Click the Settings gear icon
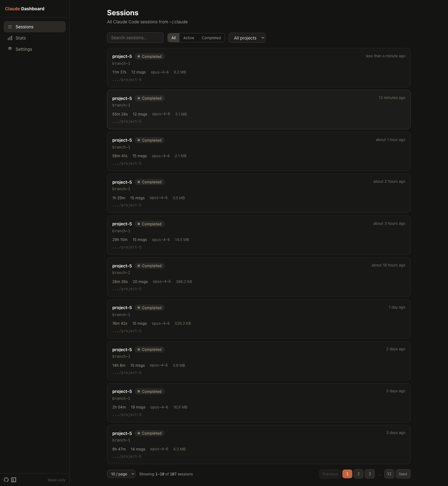The width and height of the screenshot is (448, 486). 10,49
